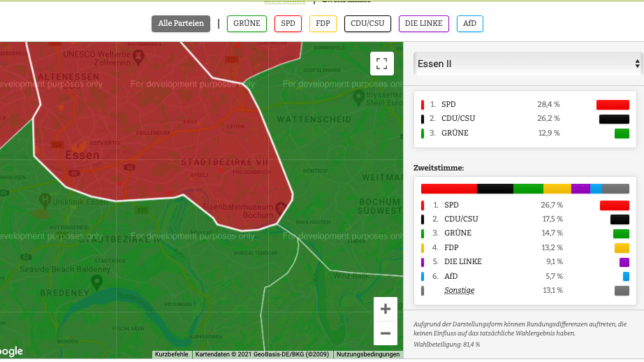The height and width of the screenshot is (362, 644).
Task: Click the yellow FDP 13,2 % bar
Action: [622, 248]
